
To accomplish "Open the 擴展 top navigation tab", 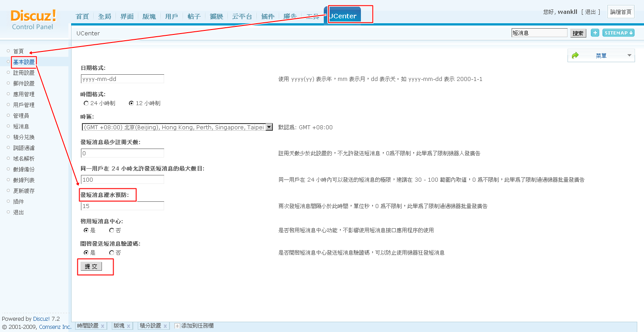I will (x=216, y=17).
